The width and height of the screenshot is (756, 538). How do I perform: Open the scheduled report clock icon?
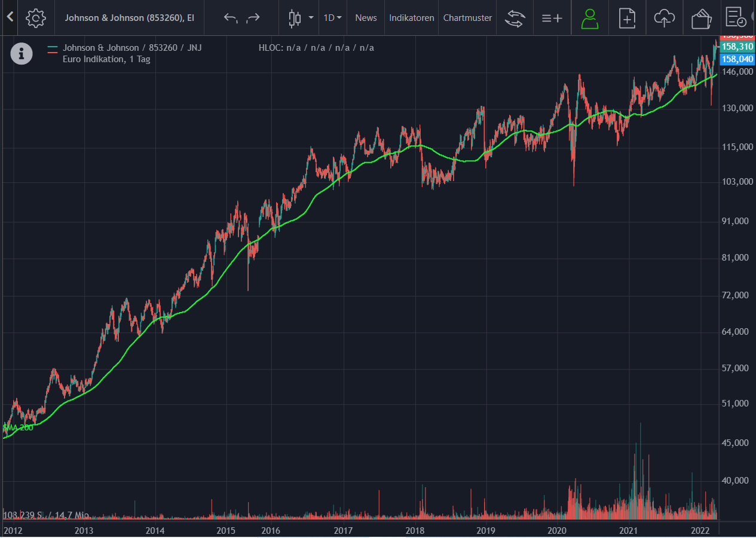[736, 17]
